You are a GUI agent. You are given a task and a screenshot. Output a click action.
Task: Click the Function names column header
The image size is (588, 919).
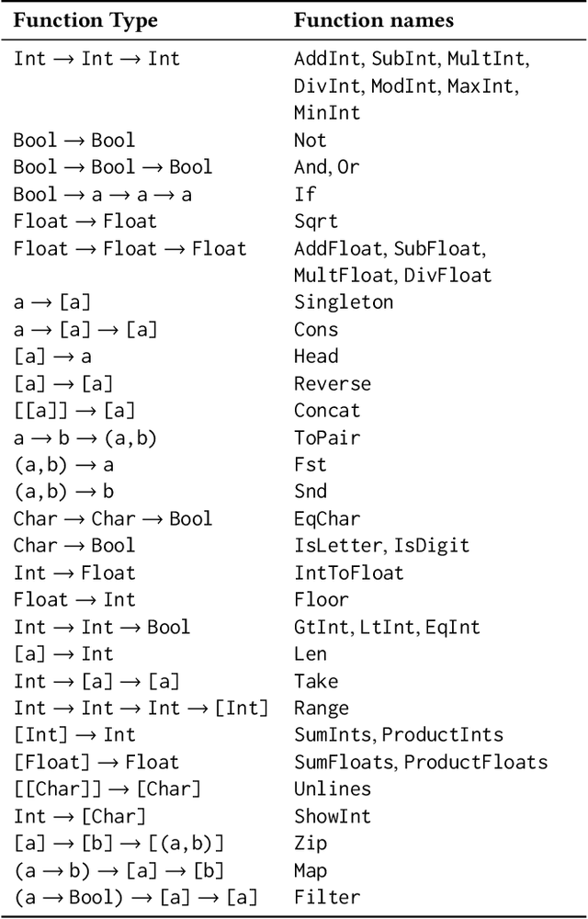(374, 20)
